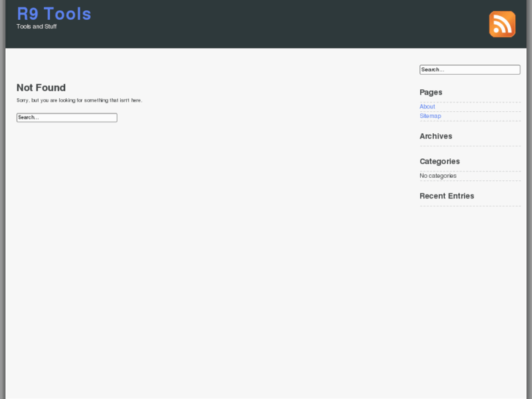532x399 pixels.
Task: Open the orange RSS feed icon
Action: coord(502,24)
